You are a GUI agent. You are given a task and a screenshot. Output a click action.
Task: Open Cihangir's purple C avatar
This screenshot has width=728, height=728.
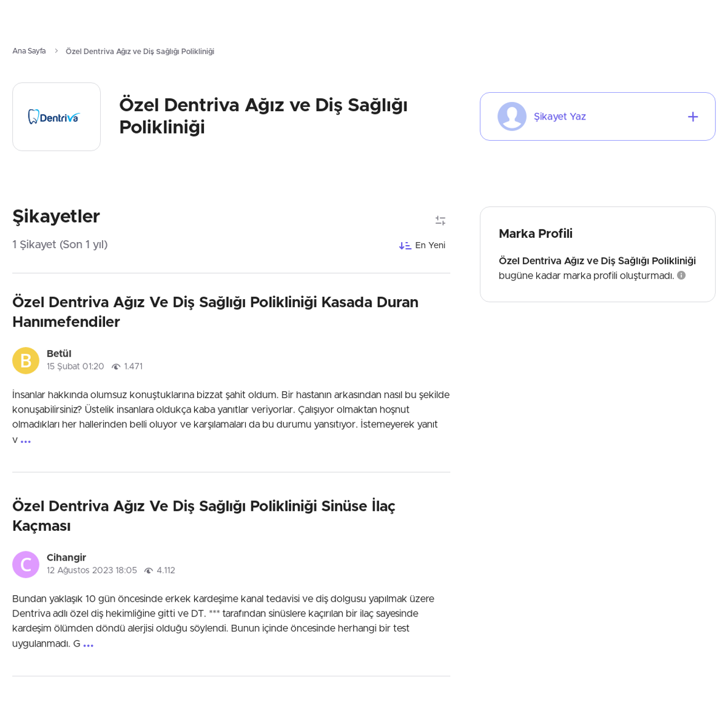[25, 564]
